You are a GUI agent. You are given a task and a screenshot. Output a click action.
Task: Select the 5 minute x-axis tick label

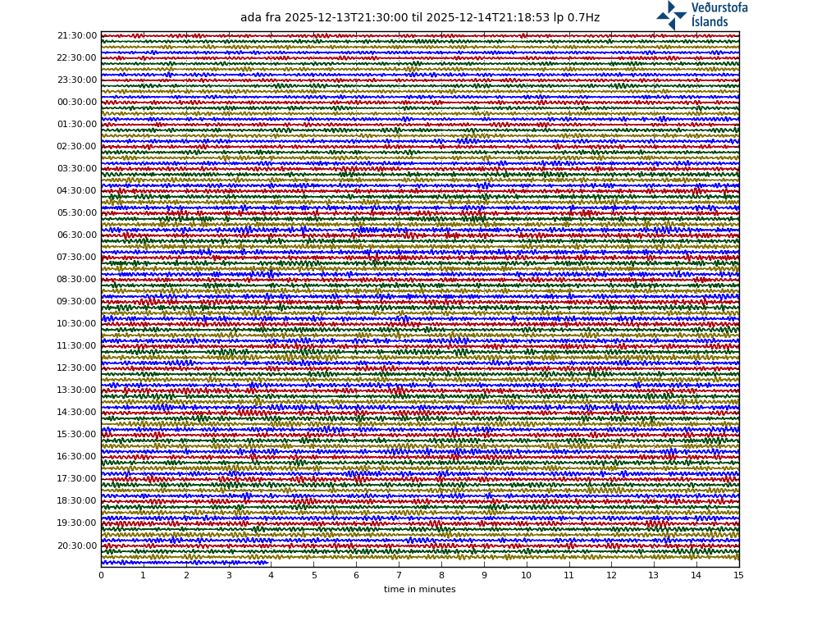pyautogui.click(x=313, y=576)
